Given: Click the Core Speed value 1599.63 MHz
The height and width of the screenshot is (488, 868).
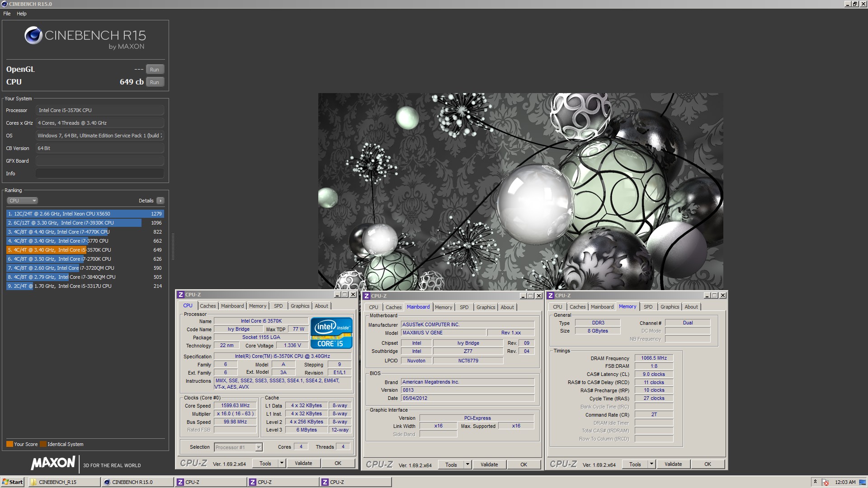Looking at the screenshot, I should click(x=236, y=406).
